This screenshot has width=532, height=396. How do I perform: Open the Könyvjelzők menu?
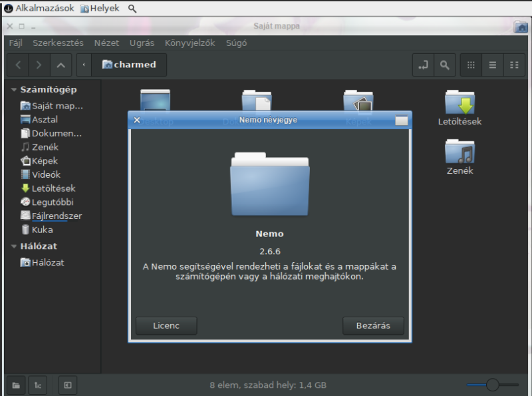pyautogui.click(x=190, y=43)
